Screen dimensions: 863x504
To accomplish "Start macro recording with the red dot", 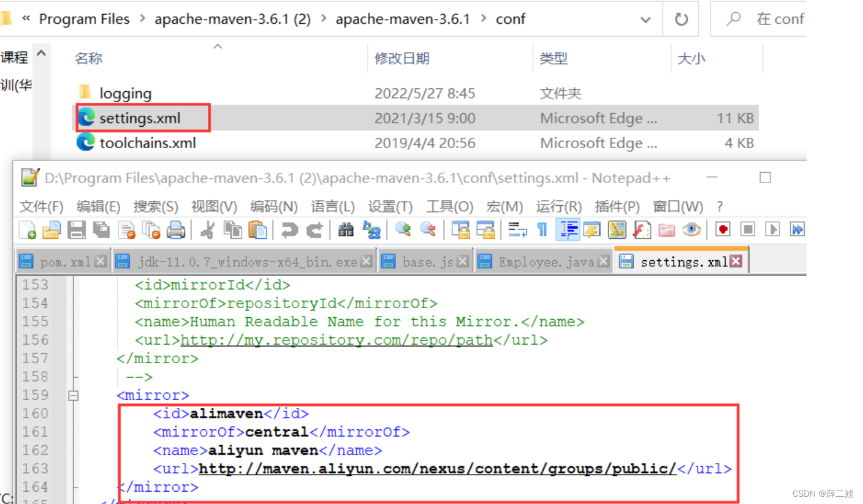I will (723, 230).
